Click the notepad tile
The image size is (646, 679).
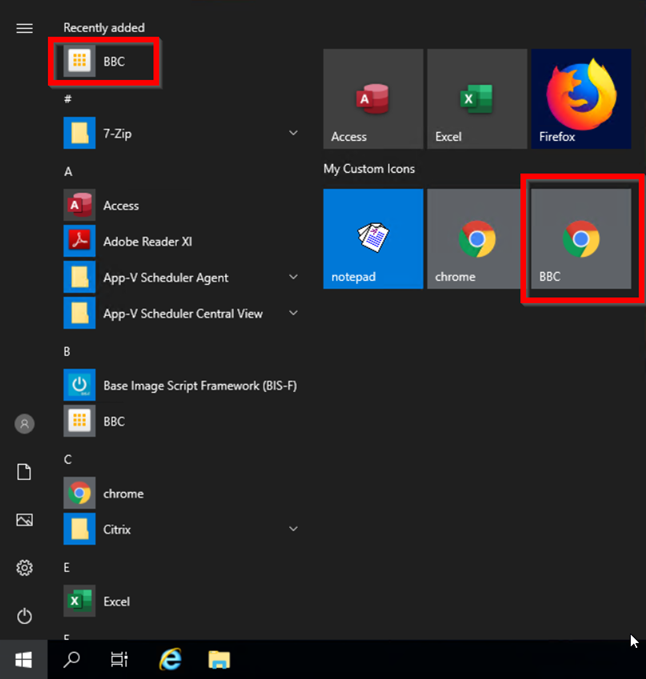click(x=373, y=239)
